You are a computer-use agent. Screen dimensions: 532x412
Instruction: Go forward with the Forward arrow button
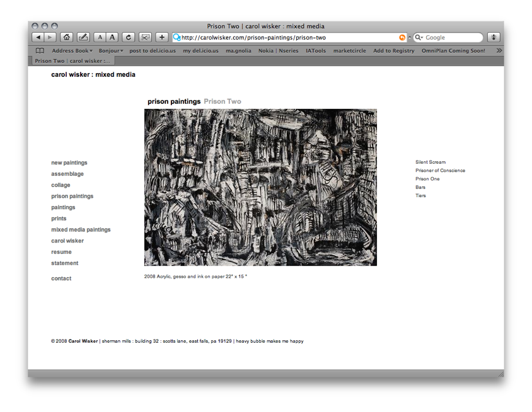pyautogui.click(x=50, y=37)
